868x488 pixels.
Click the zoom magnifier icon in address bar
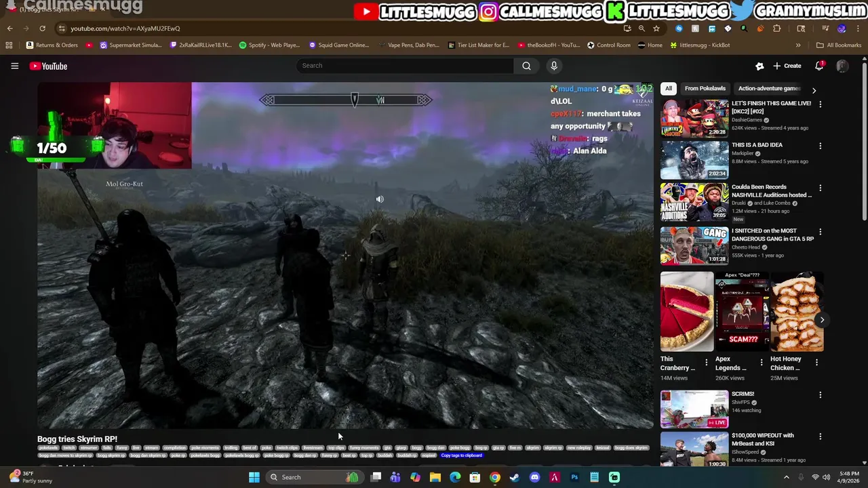point(642,28)
